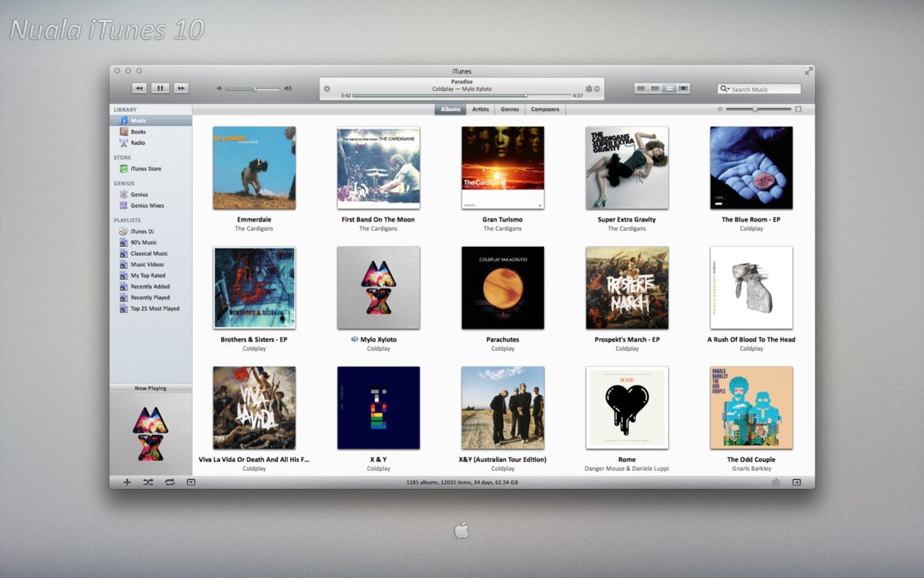The width and height of the screenshot is (924, 578).
Task: Select the Music Videos playlist
Action: pyautogui.click(x=151, y=264)
